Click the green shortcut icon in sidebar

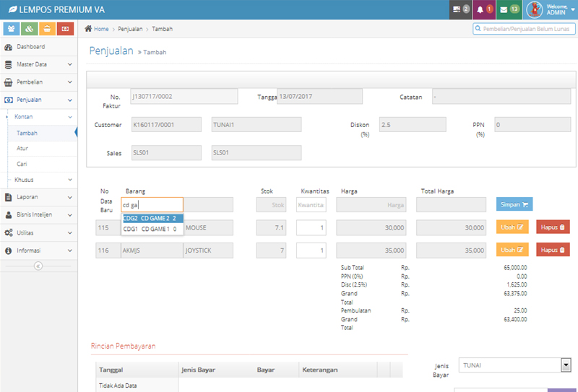[30, 29]
